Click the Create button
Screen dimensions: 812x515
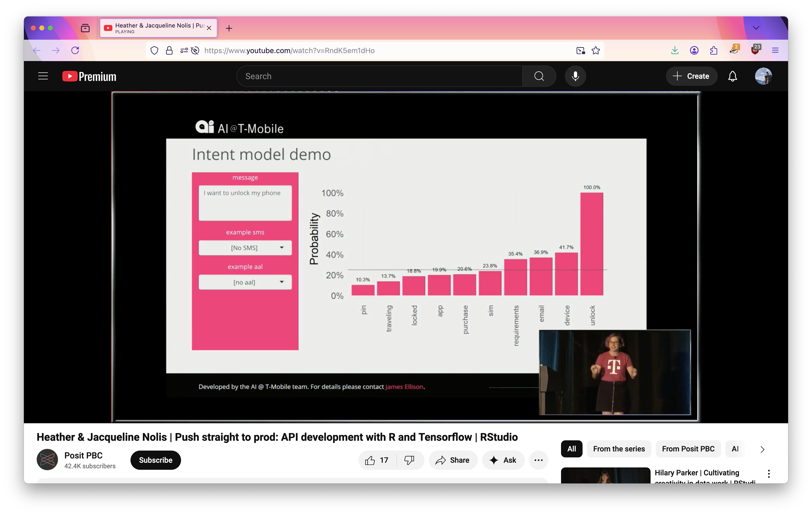(691, 76)
